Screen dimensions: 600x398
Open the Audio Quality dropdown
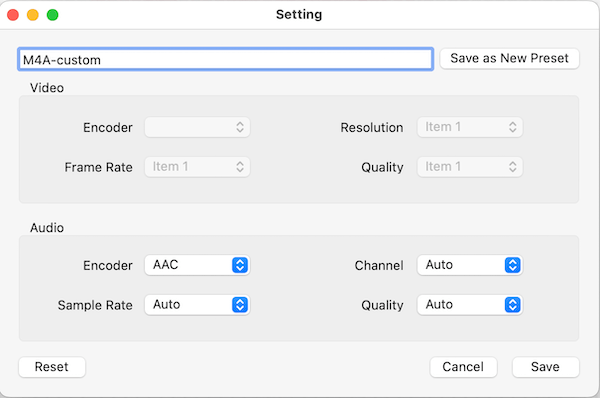(470, 305)
